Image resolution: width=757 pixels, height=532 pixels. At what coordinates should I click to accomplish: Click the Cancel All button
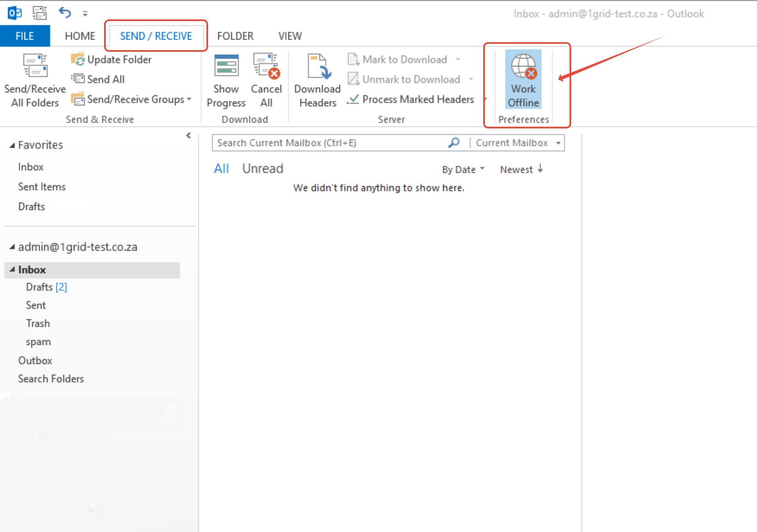[x=266, y=80]
